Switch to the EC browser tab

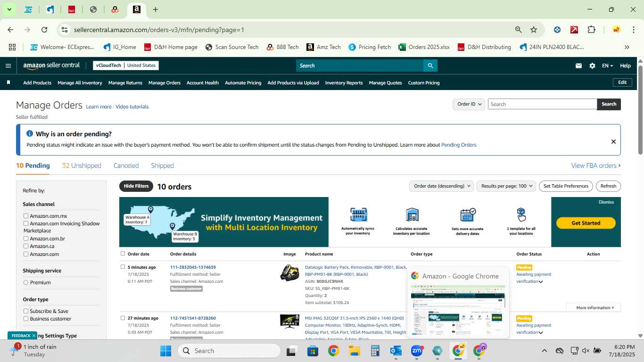(x=28, y=9)
